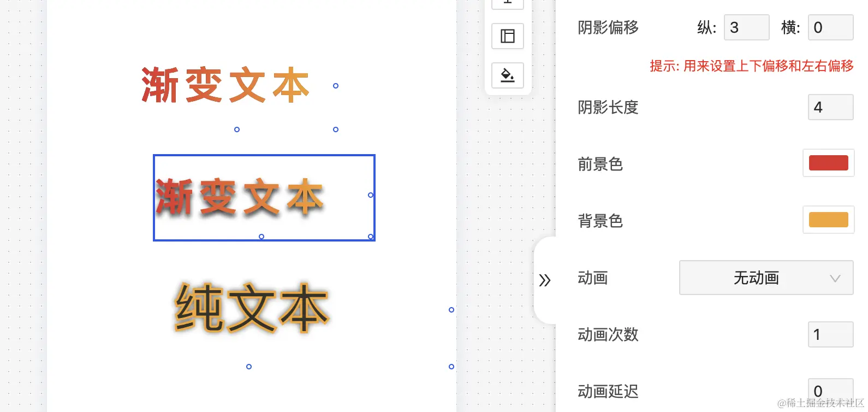This screenshot has height=412, width=868.
Task: Open the 前景色 red color swatch
Action: [x=828, y=163]
